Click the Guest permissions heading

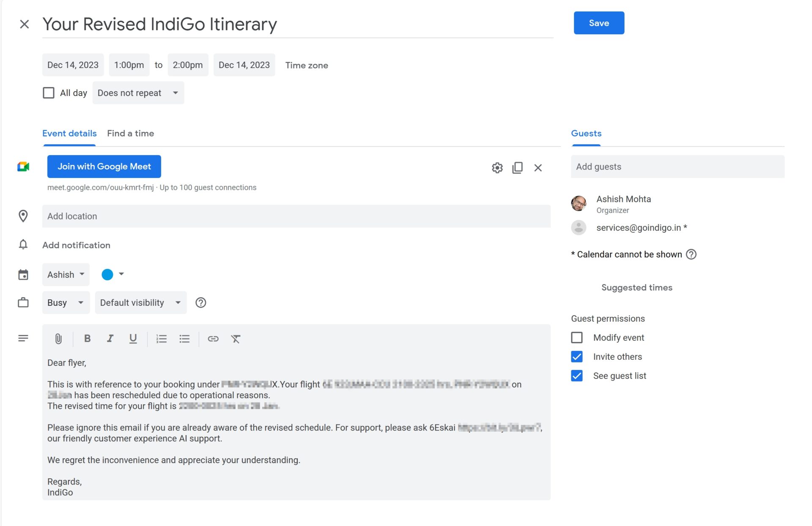608,318
